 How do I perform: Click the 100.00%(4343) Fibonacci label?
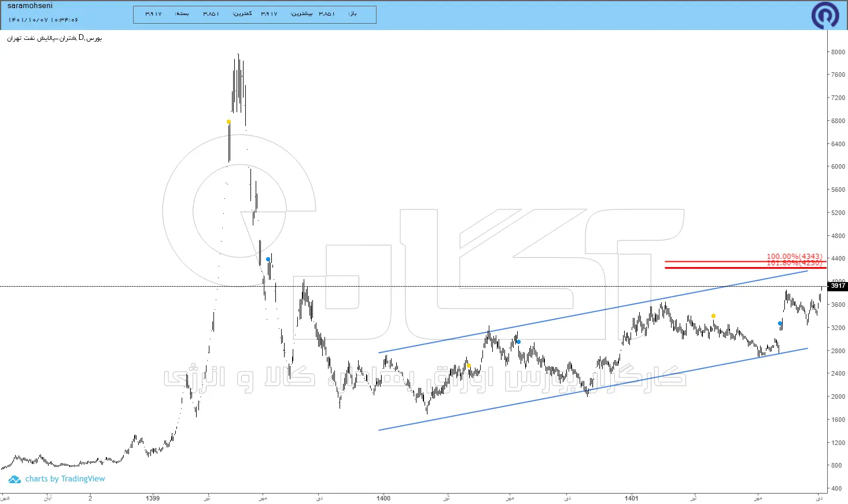[794, 256]
